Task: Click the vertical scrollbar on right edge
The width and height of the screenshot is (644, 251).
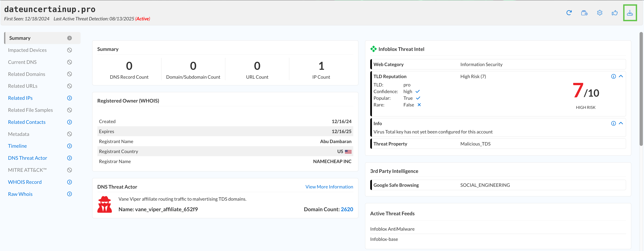Action: [641, 89]
